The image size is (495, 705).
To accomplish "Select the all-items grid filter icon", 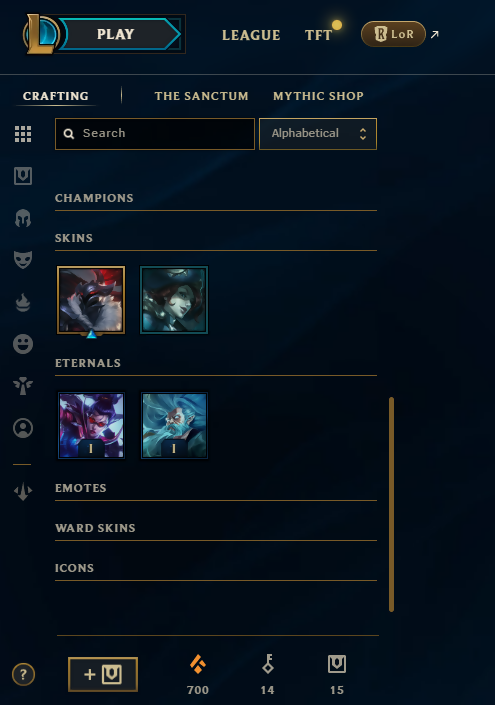I will click(23, 134).
